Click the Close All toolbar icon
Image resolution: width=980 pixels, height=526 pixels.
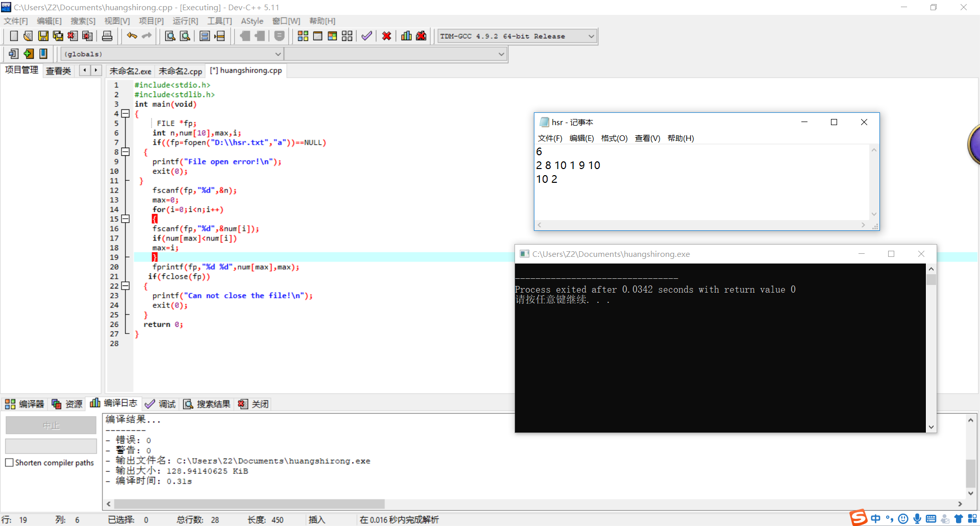[x=88, y=36]
